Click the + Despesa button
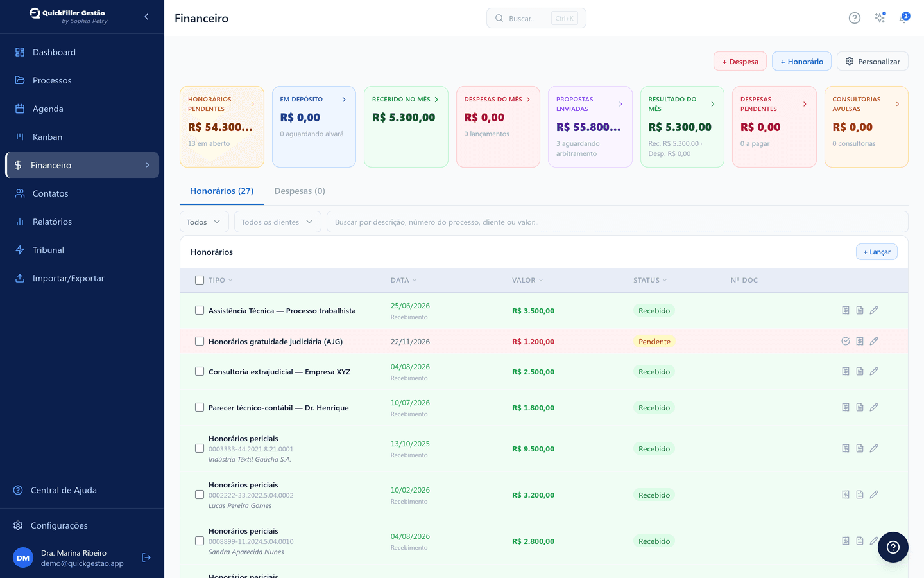The height and width of the screenshot is (578, 924). [x=740, y=61]
